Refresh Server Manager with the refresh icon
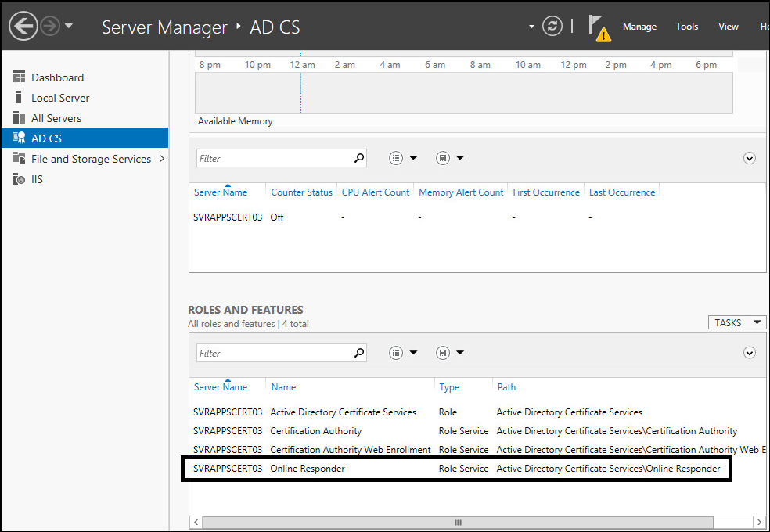The height and width of the screenshot is (532, 770). click(x=552, y=26)
